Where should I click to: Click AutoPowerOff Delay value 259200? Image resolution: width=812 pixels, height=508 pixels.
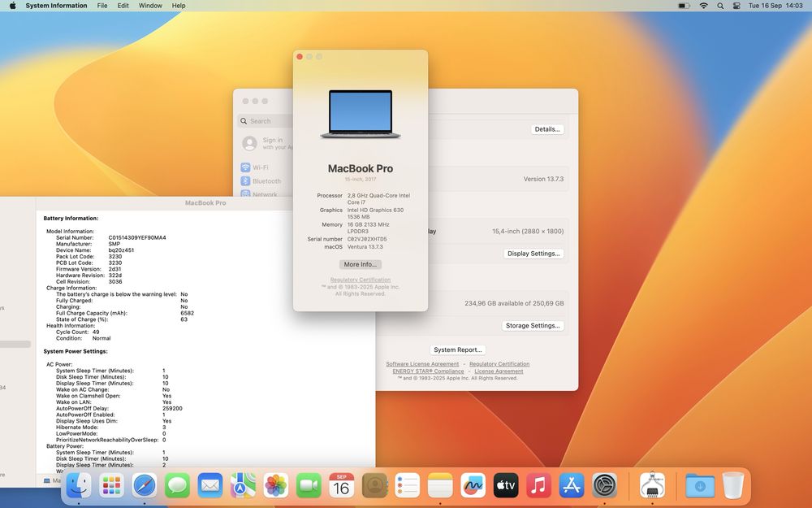(172, 409)
